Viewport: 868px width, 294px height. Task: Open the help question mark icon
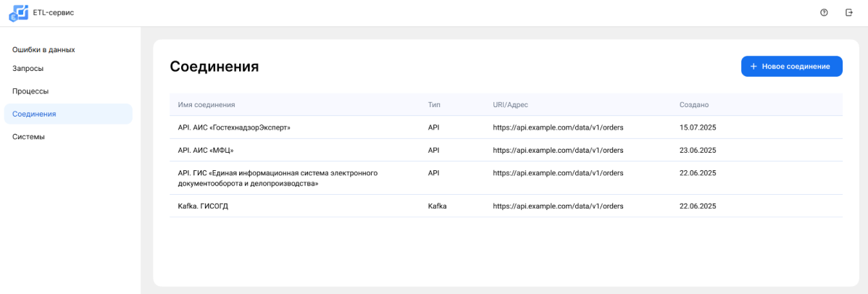click(x=824, y=12)
